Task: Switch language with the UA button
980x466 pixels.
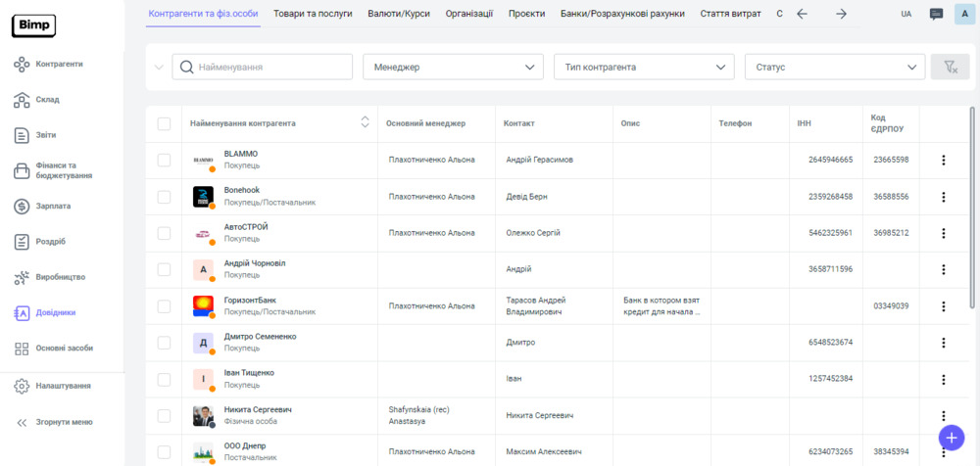Action: pos(906,14)
